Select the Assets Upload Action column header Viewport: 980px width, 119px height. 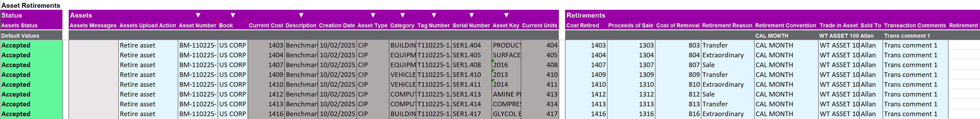coord(148,26)
